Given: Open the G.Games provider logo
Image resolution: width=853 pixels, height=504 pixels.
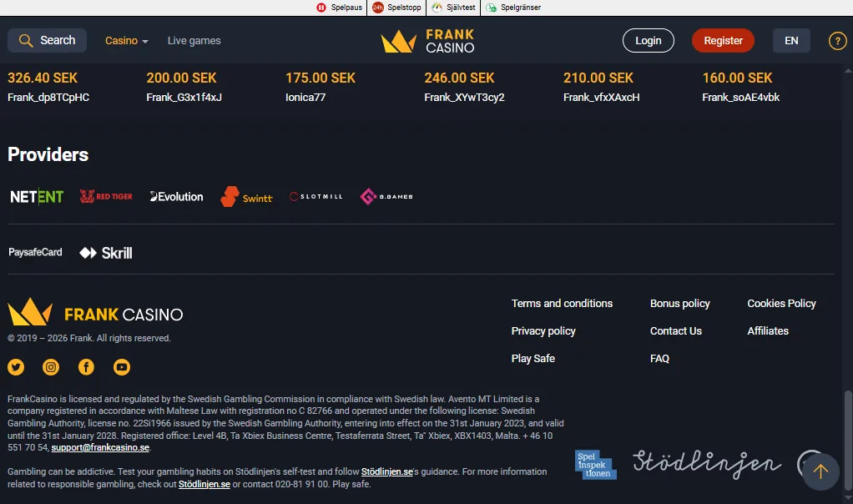Looking at the screenshot, I should (x=386, y=196).
